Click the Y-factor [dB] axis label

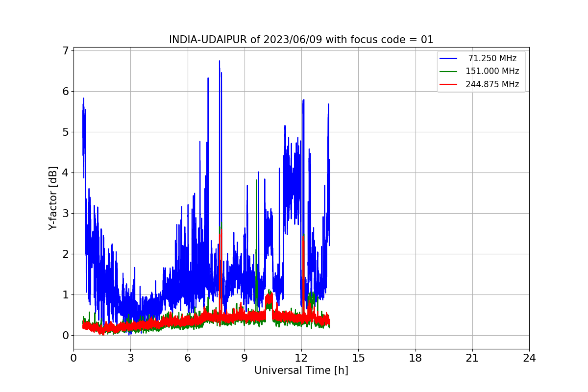coord(53,198)
